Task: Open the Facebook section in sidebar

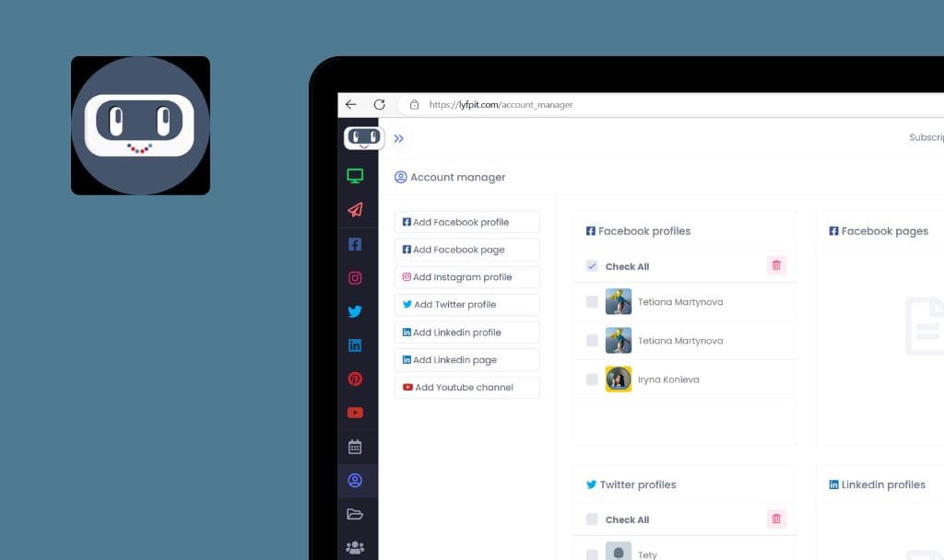Action: pos(355,244)
